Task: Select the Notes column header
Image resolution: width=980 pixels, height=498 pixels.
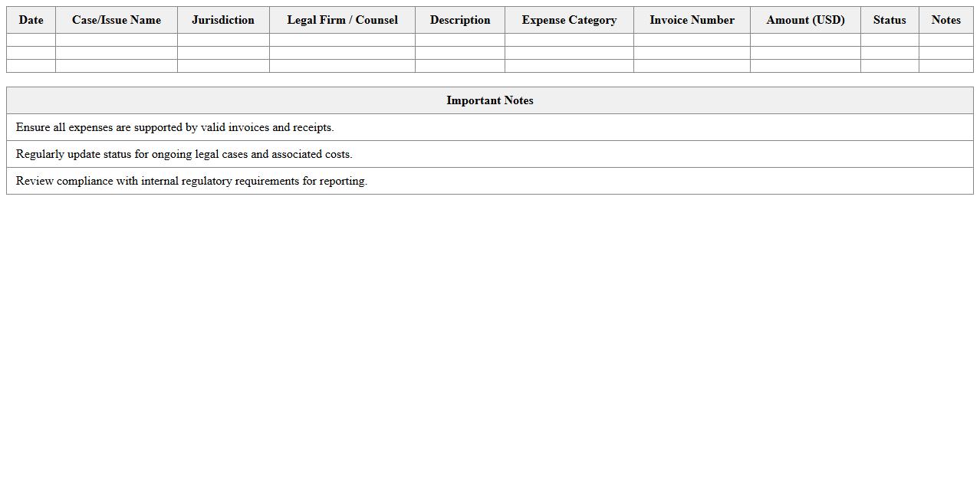Action: coord(945,20)
